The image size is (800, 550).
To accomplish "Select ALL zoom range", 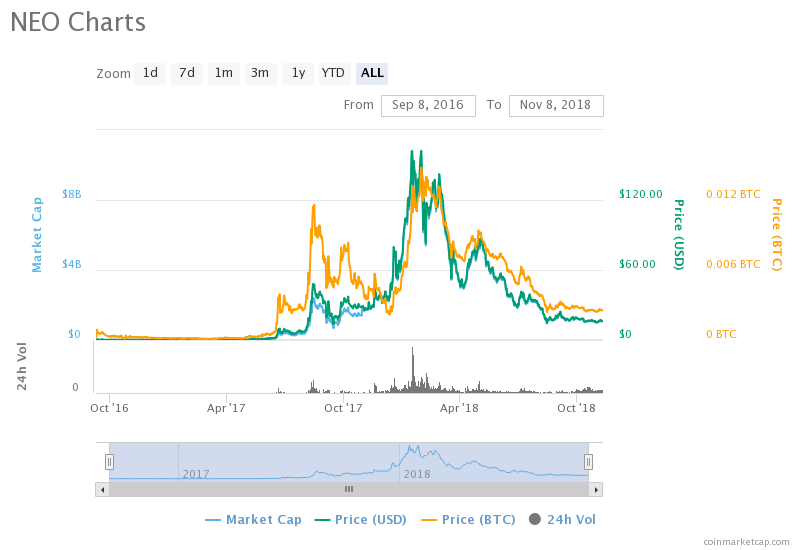I will click(x=372, y=73).
